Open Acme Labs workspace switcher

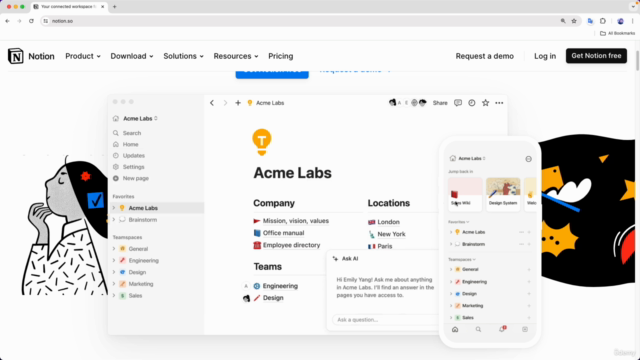click(x=136, y=118)
